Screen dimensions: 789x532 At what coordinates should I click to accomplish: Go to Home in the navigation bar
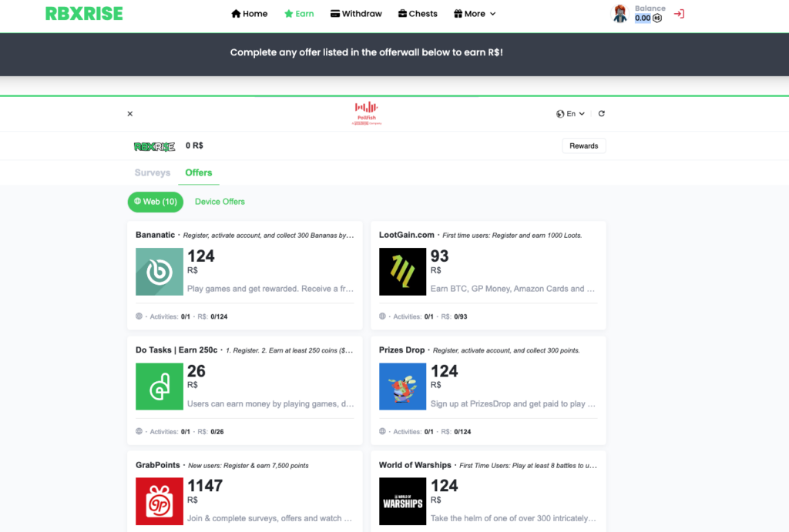[x=249, y=14]
